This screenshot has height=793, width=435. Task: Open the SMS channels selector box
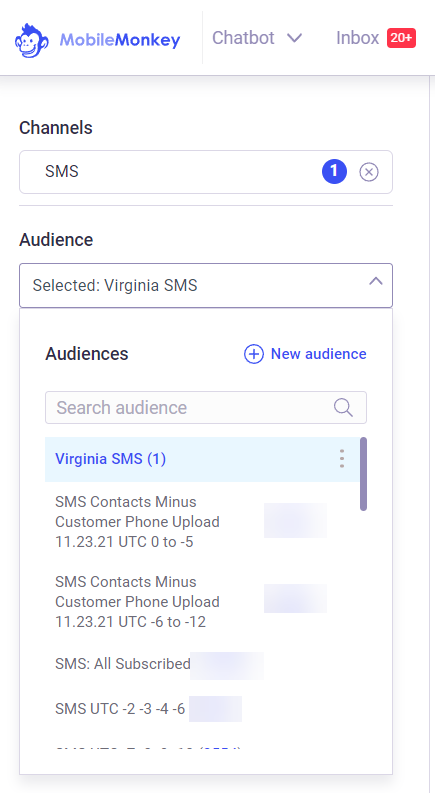[206, 172]
